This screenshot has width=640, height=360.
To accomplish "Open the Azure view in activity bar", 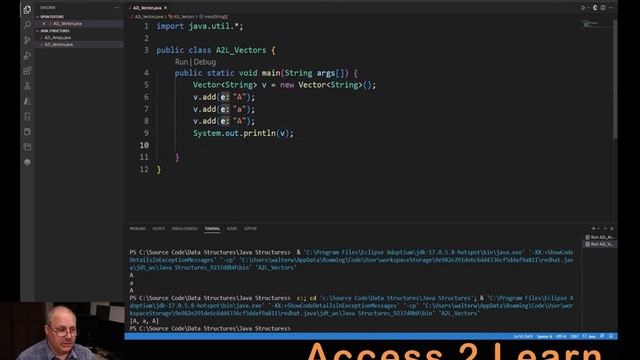I will pyautogui.click(x=27, y=101).
